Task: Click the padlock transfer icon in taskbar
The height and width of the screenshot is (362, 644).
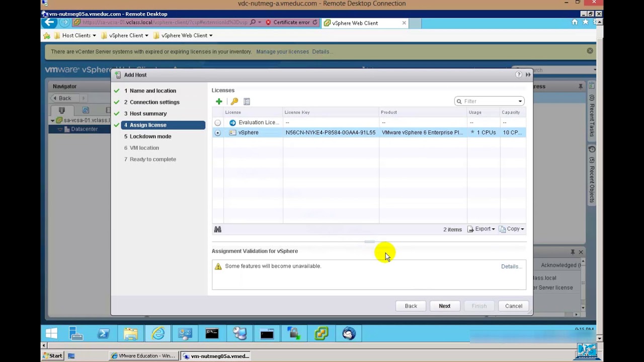Action: [x=294, y=333]
